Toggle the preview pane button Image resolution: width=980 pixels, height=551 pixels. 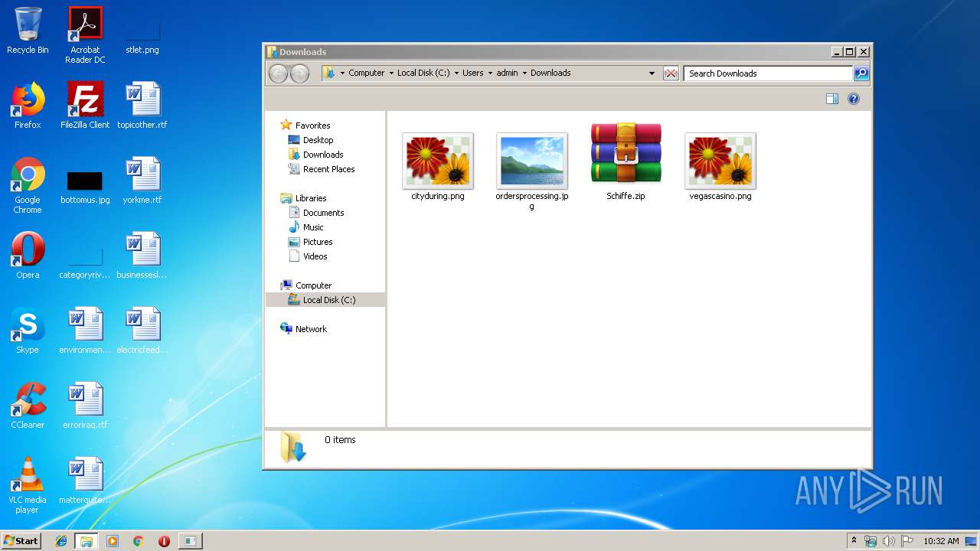pyautogui.click(x=832, y=99)
